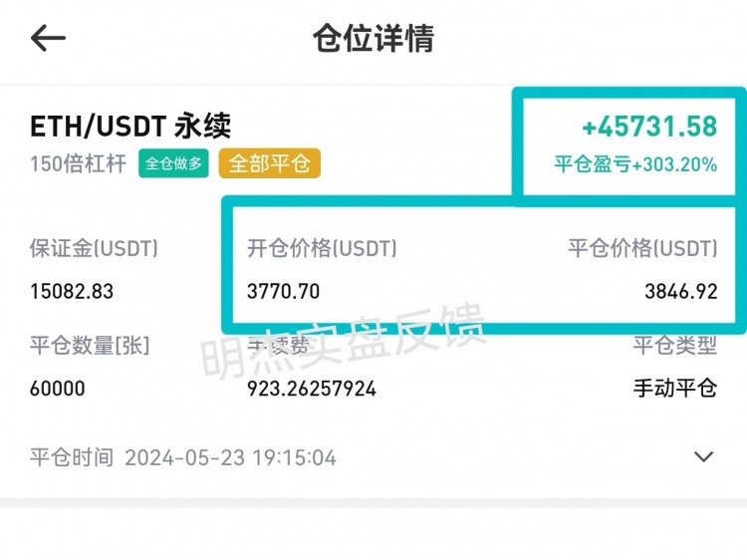Click the 150倍杠杆 leverage label
This screenshot has height=560, width=747.
coord(79,163)
